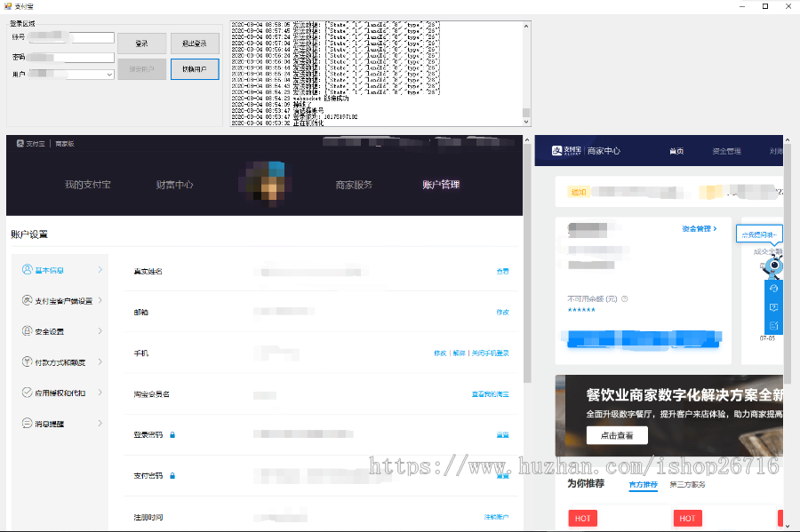Click the 账号 account input field

pos(71,37)
